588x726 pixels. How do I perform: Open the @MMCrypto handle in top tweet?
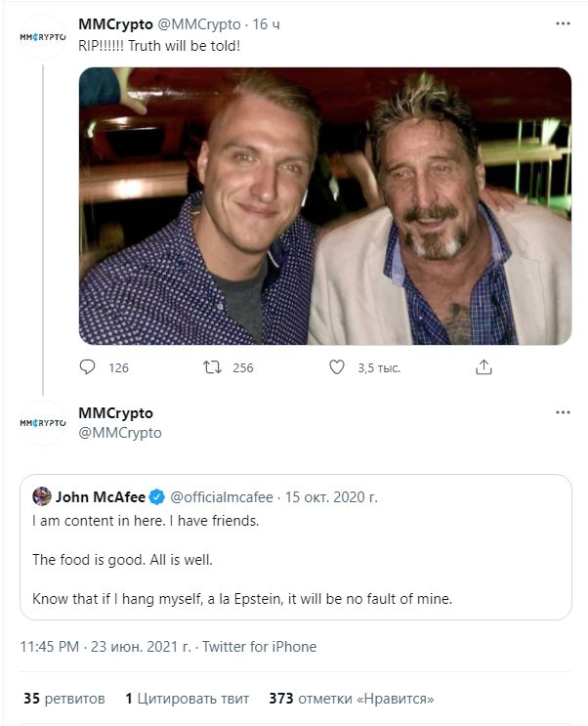(199, 24)
